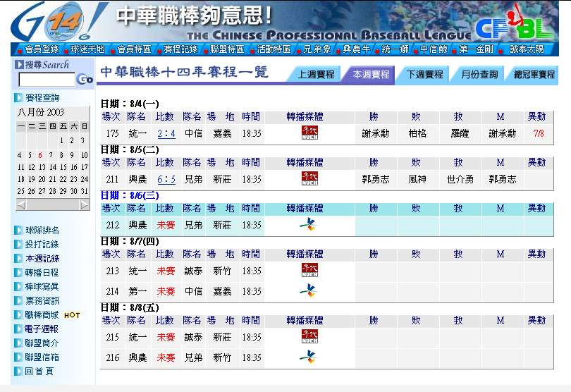571x392 pixels.
Task: Open 兄弟象 team page in the menu
Action: click(317, 49)
